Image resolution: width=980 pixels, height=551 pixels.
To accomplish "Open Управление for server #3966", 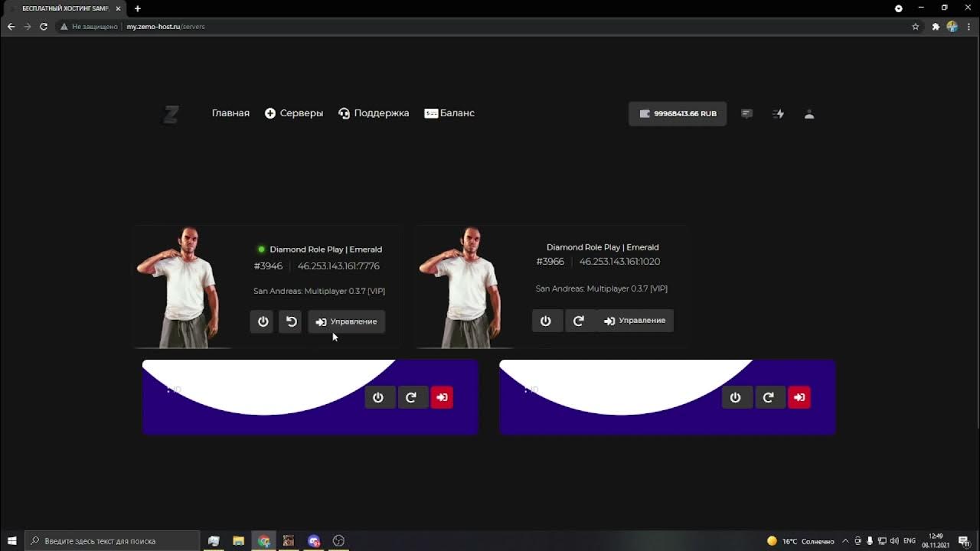I will click(x=635, y=321).
